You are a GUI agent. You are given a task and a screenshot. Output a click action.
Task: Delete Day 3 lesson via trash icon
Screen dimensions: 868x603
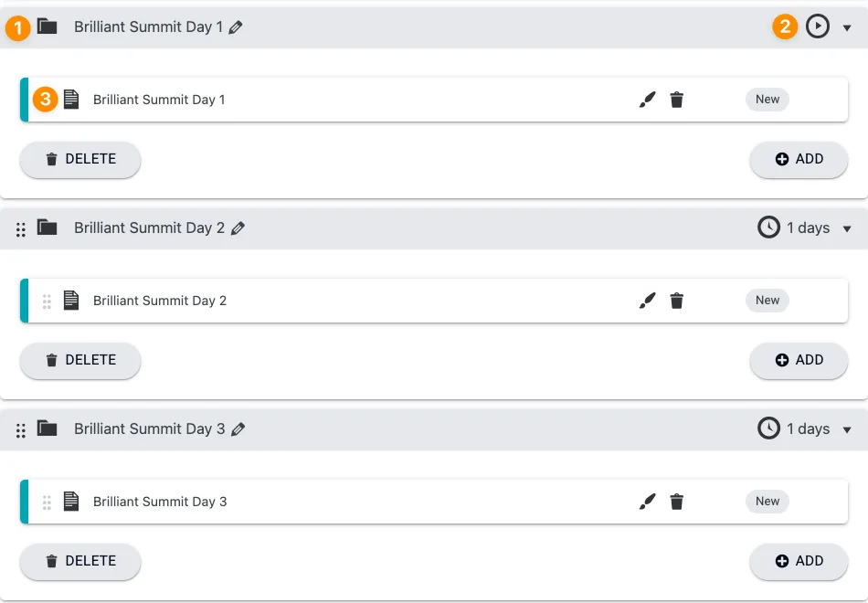(x=676, y=501)
